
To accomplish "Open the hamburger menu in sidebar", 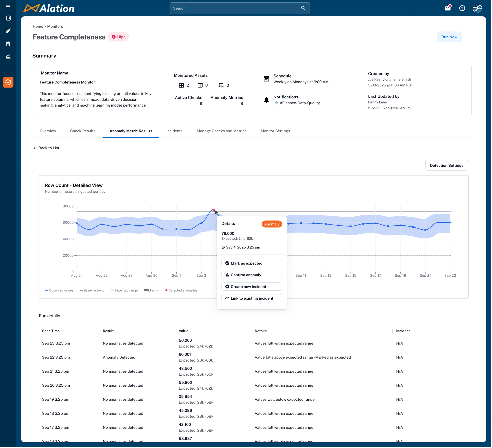I will tap(8, 5).
